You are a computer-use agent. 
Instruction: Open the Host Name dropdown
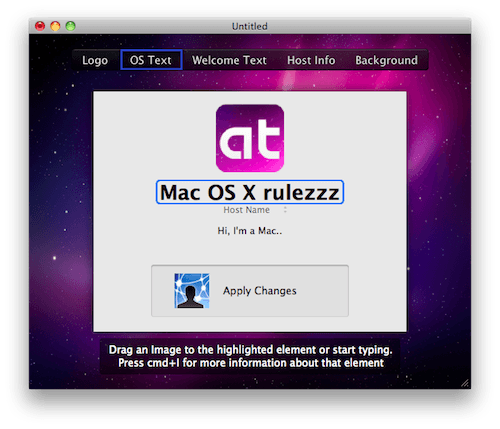tap(255, 210)
